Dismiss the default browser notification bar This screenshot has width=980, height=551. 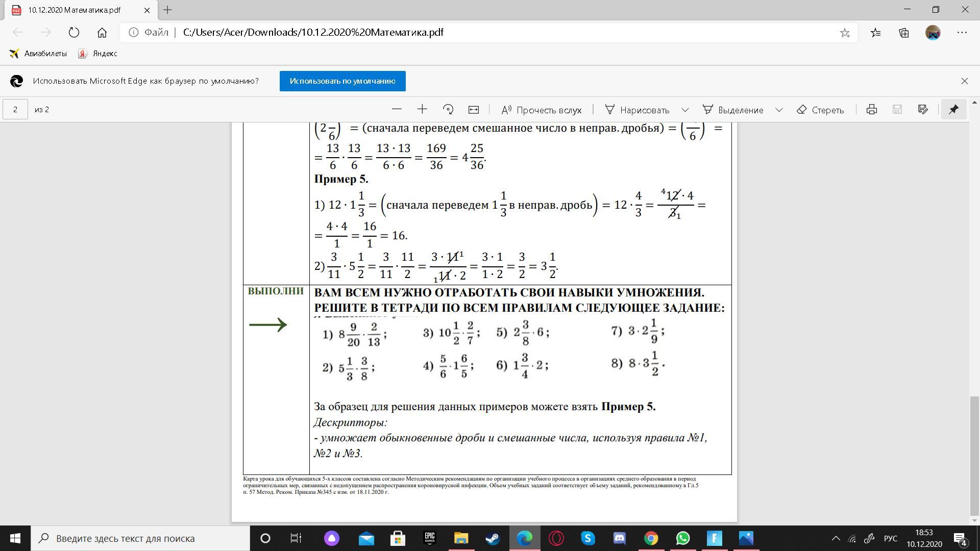point(964,81)
